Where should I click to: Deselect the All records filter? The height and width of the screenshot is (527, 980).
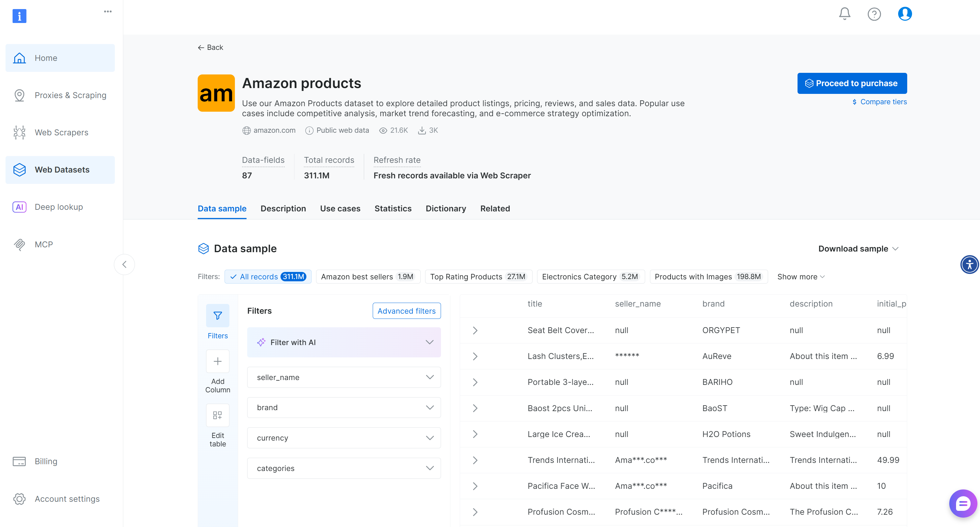268,277
